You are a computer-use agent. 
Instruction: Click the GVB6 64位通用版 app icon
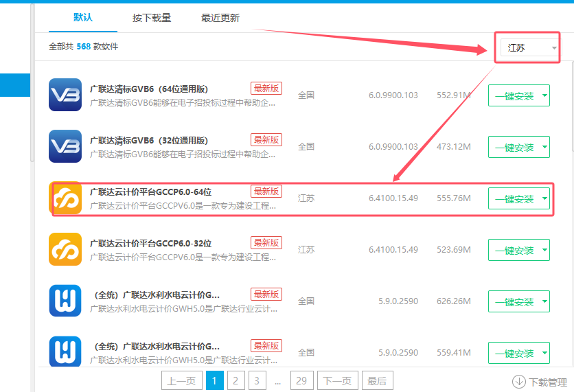[x=65, y=95]
